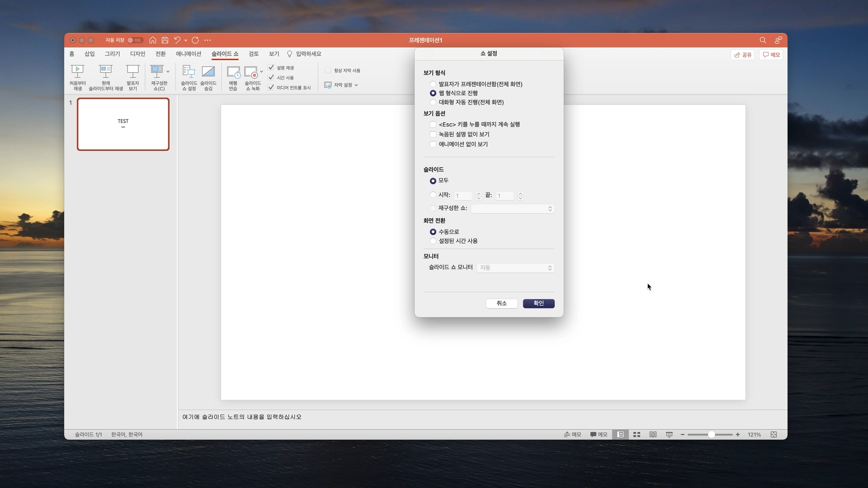868x488 pixels.
Task: Expand the subtitle settings dropdown (자막 설정)
Action: tap(342, 85)
